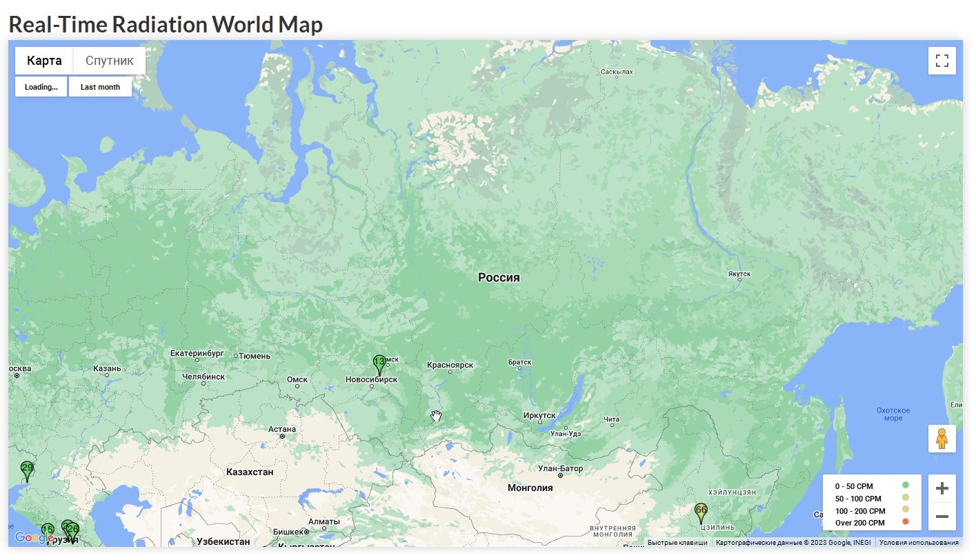Click the Астана capital label
This screenshot has height=560, width=976.
(282, 429)
